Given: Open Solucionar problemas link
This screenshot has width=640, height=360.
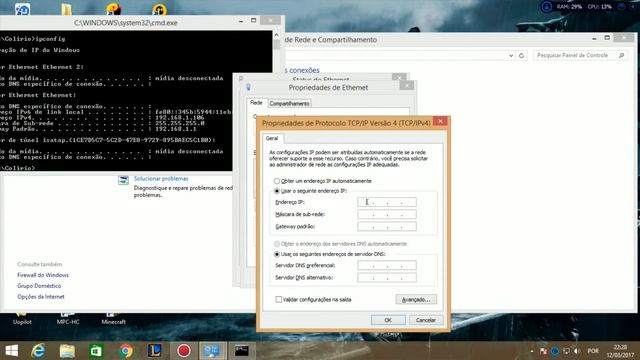Looking at the screenshot, I should click(x=161, y=179).
